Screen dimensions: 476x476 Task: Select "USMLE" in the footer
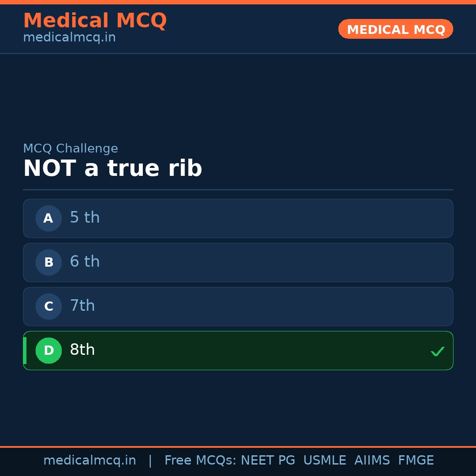click(324, 461)
